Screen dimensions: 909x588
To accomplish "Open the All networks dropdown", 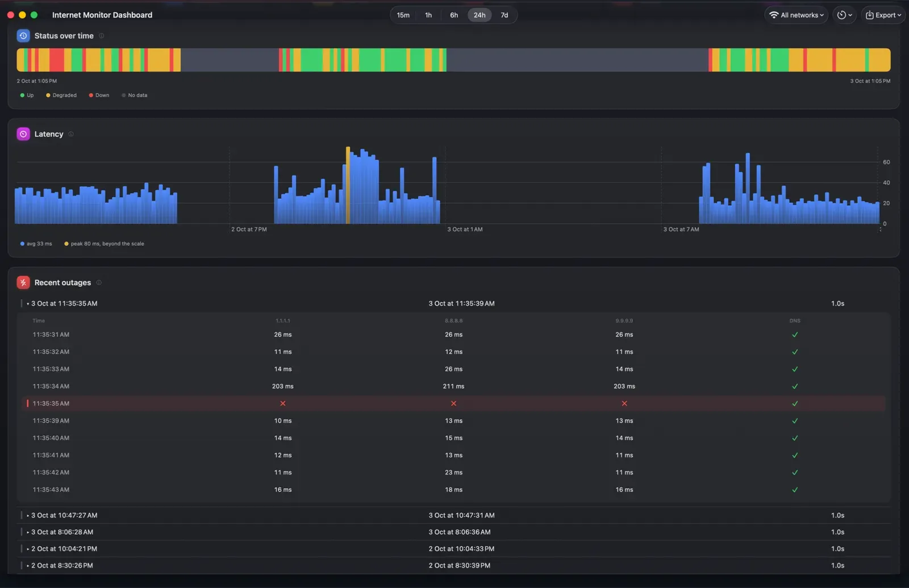I will click(x=797, y=15).
